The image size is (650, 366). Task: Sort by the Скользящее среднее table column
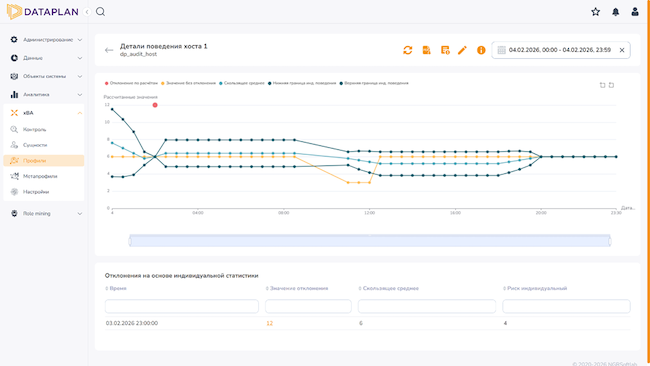[x=389, y=288]
